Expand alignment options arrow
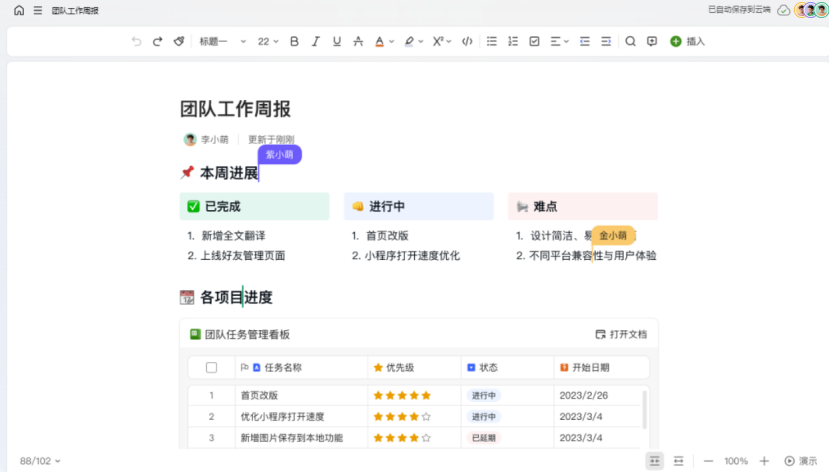Viewport: 830px width, 472px height. point(566,41)
